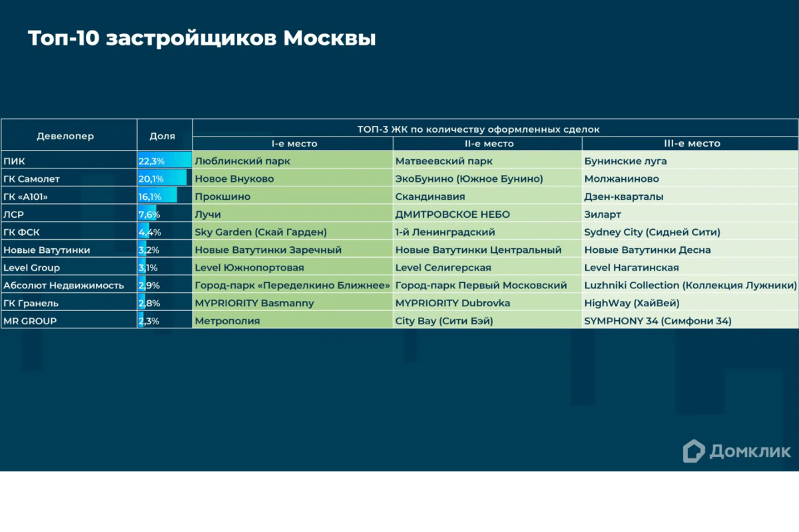This screenshot has height=532, width=799.
Task: Click the ТОП-3 ЖК merged header
Action: pos(495,129)
